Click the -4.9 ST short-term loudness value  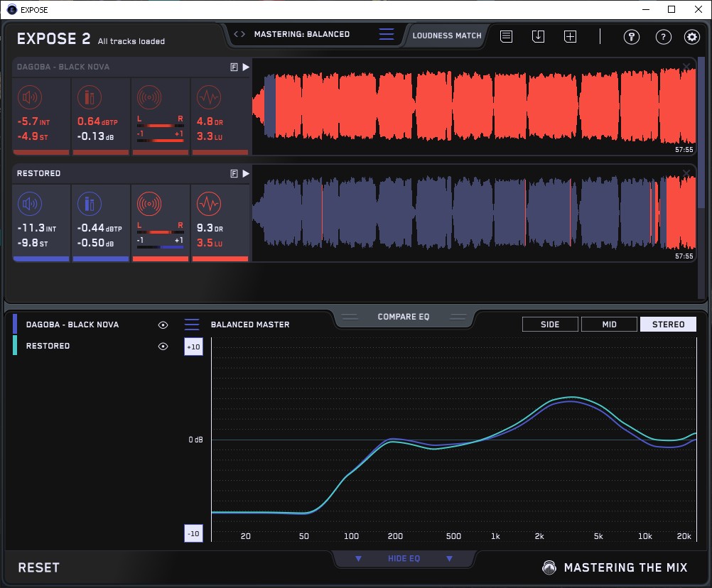tap(33, 136)
